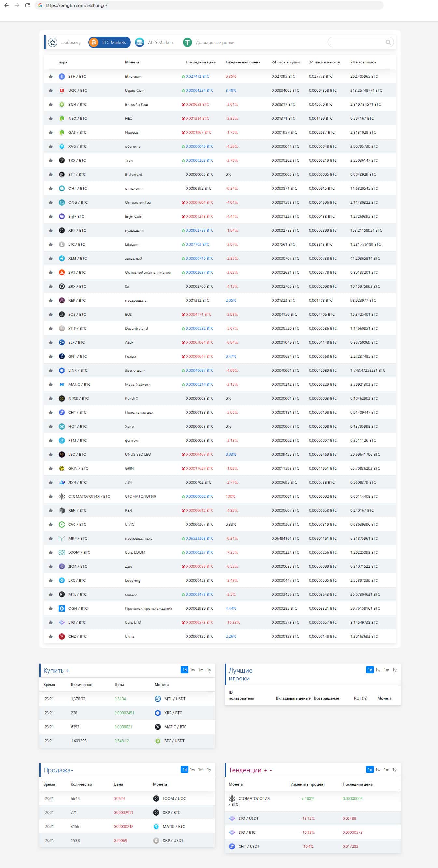Click the LINK hexagon coin icon

(x=62, y=370)
